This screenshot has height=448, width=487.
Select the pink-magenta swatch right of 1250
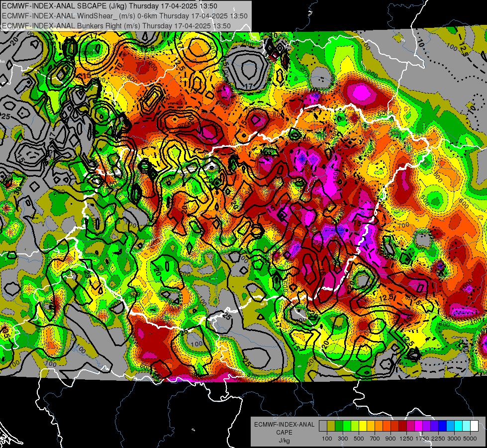(410, 426)
